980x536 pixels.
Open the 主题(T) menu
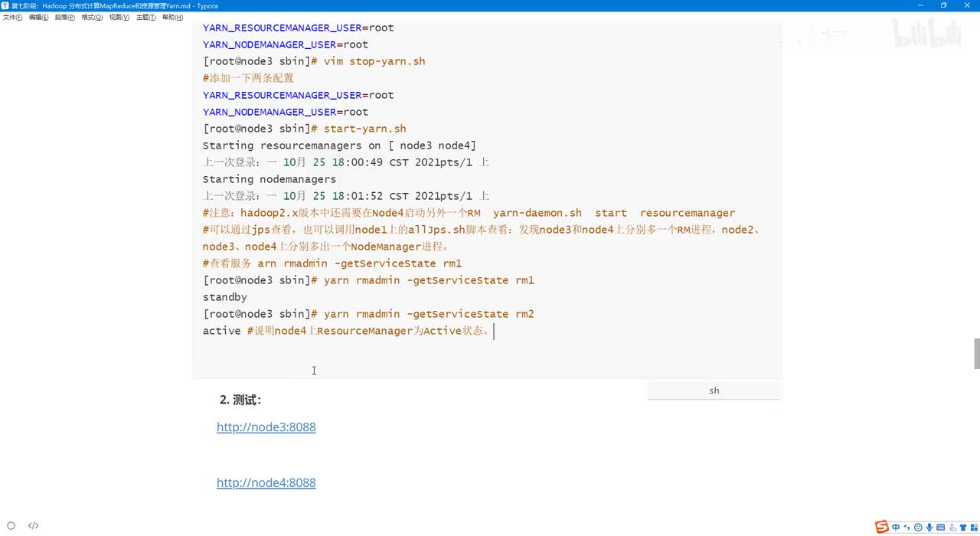click(x=145, y=17)
